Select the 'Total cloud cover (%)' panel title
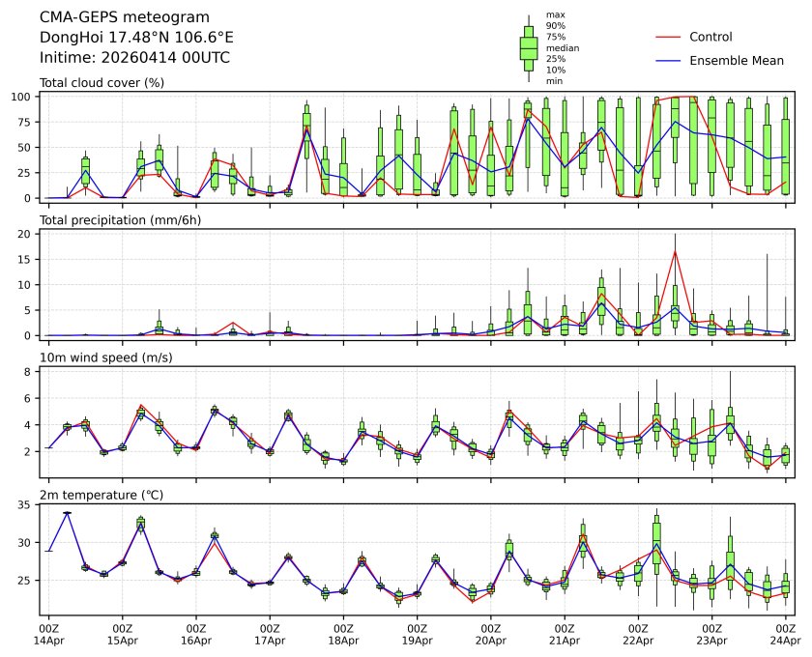 coord(101,83)
